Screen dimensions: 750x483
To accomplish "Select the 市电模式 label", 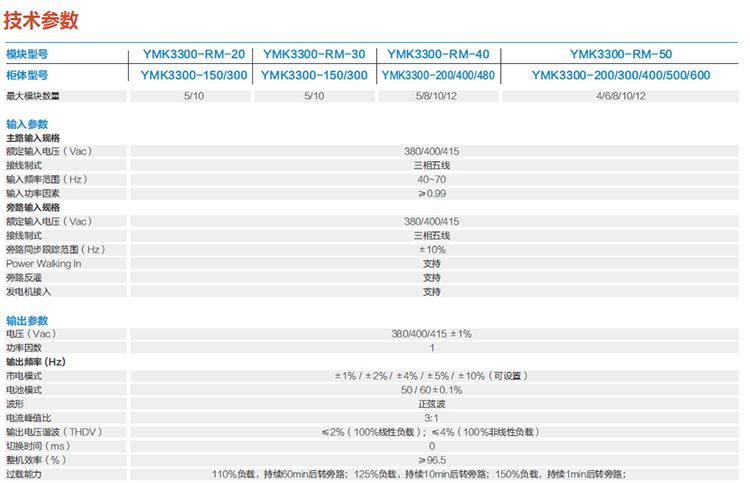I will click(23, 376).
